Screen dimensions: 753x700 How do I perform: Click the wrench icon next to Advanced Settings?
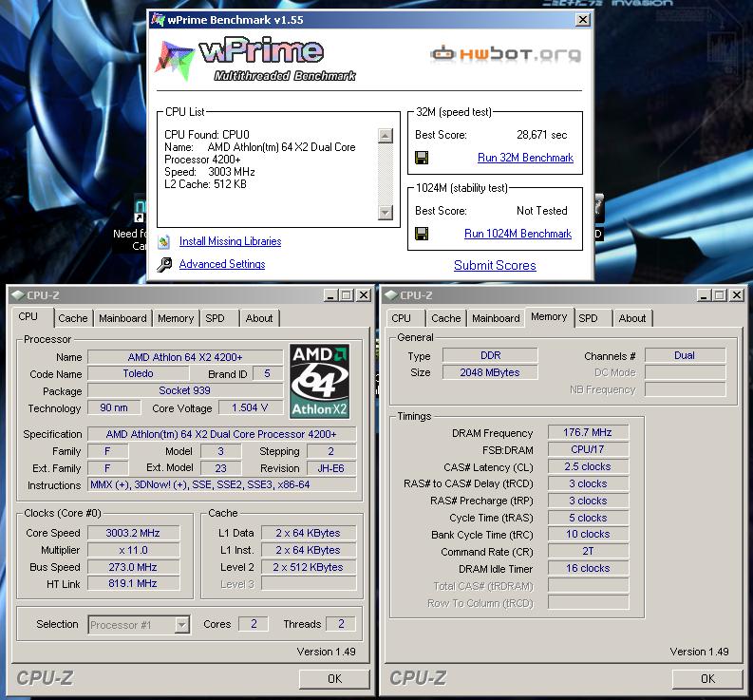[x=164, y=264]
